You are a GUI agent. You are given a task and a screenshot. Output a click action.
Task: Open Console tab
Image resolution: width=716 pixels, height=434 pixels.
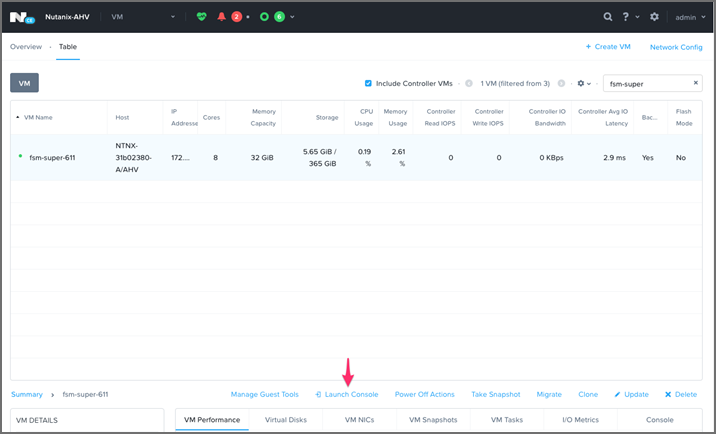tap(659, 419)
